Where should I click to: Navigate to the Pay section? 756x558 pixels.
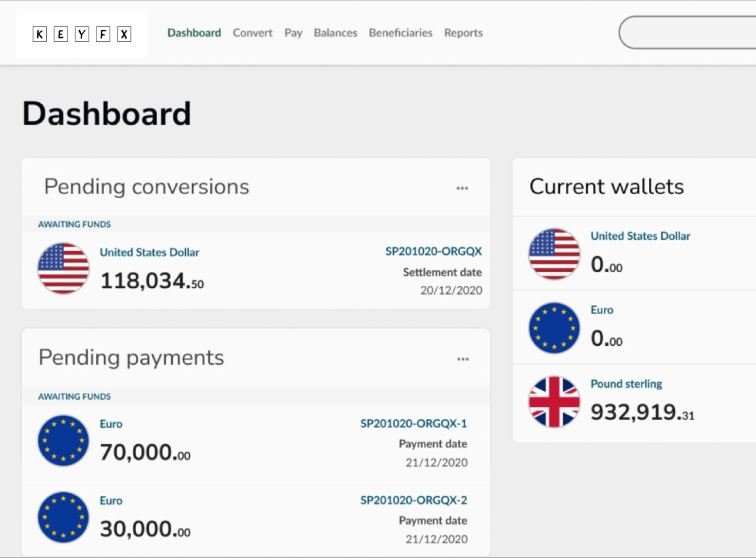[293, 33]
